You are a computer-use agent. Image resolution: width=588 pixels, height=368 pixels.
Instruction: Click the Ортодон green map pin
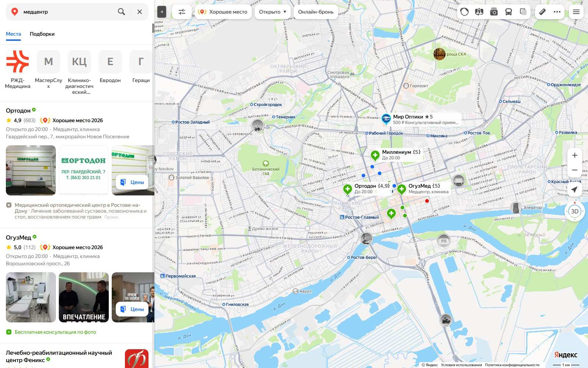coord(347,189)
